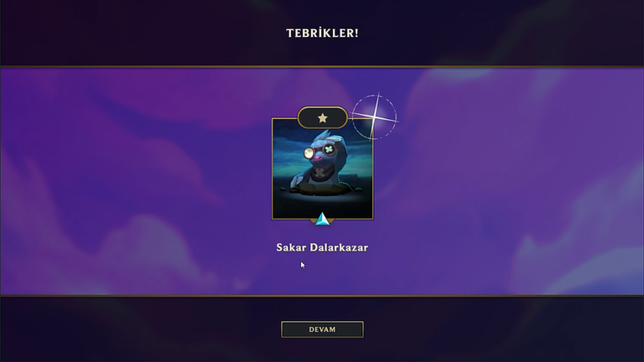
Task: Click the blue triangle gem below the portrait
Action: tap(322, 219)
